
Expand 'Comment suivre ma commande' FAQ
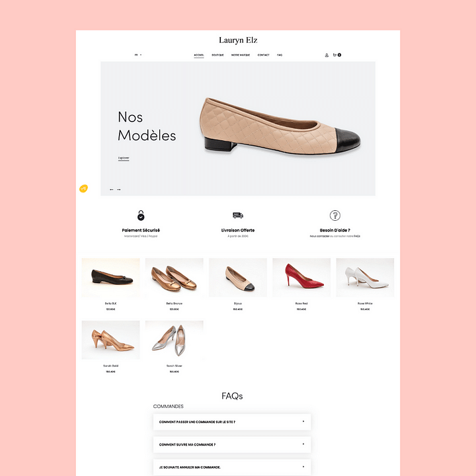click(x=231, y=444)
